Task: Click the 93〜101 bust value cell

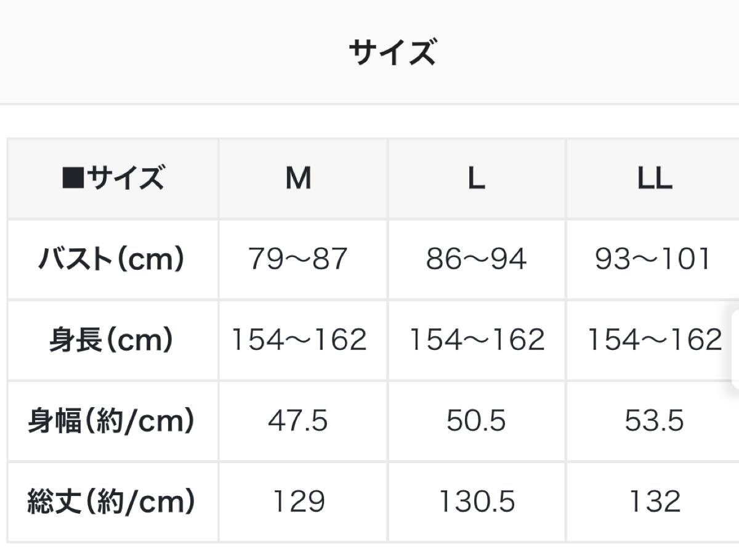Action: tap(654, 259)
